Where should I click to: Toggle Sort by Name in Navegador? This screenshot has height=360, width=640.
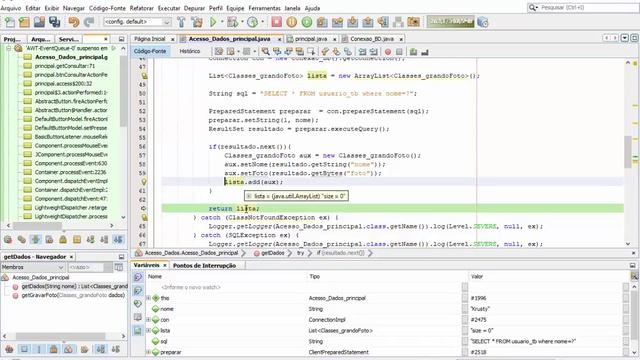[101, 349]
